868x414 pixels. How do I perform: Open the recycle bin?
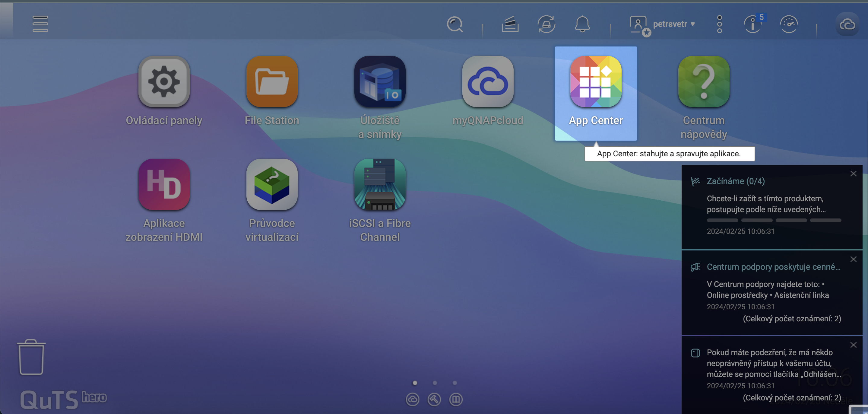coord(31,357)
